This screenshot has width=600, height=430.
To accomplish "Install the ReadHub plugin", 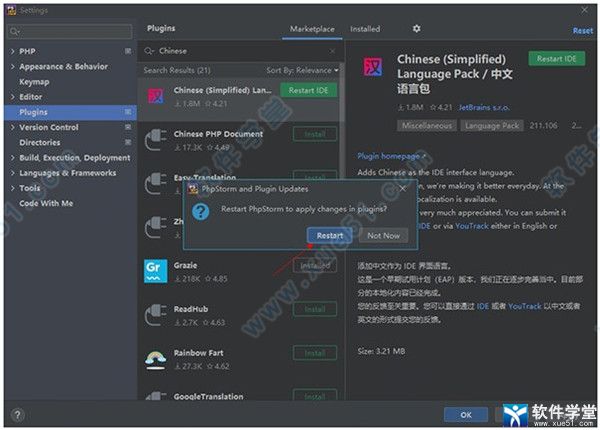I will click(x=315, y=309).
